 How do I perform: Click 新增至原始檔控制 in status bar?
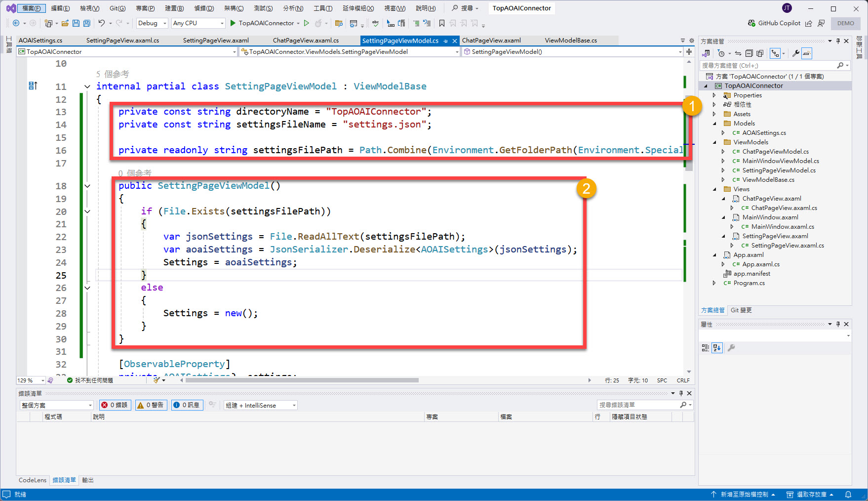point(743,495)
